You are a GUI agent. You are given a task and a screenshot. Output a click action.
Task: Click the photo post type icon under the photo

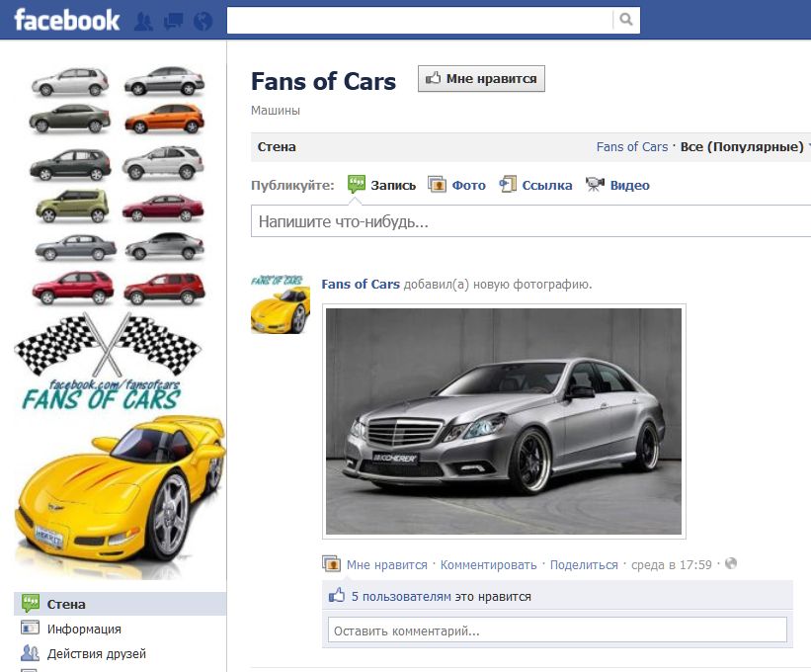pos(331,563)
